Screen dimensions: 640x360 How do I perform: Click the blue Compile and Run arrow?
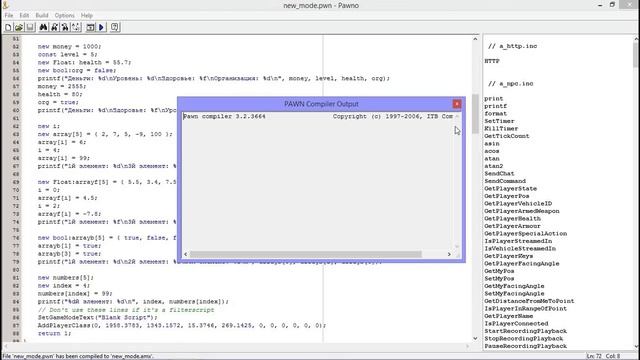[101, 27]
